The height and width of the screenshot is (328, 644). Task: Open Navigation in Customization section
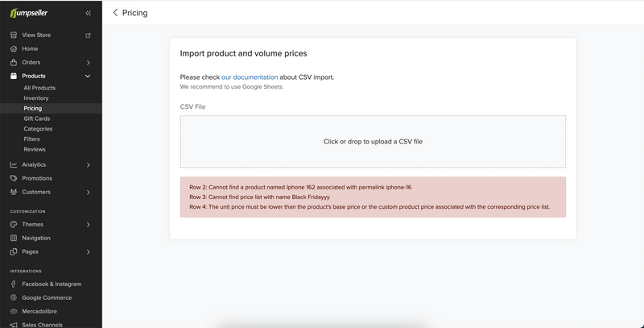tap(36, 238)
